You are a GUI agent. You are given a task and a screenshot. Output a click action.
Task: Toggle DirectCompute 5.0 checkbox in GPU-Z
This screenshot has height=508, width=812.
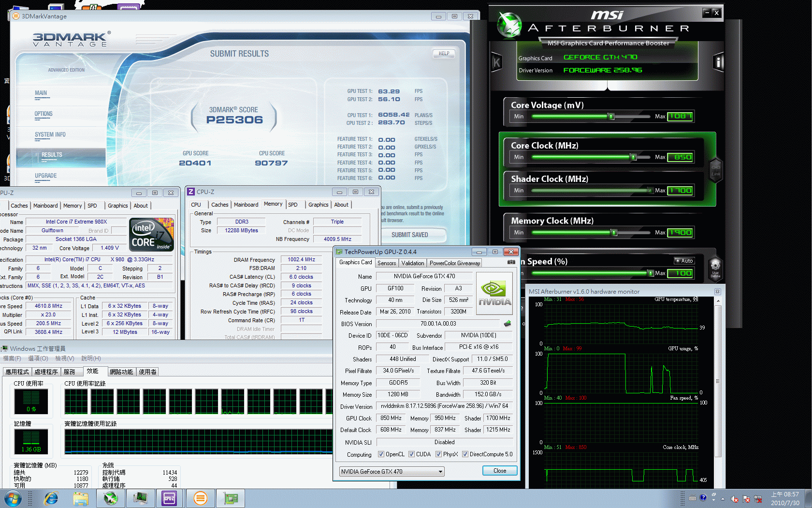[465, 454]
